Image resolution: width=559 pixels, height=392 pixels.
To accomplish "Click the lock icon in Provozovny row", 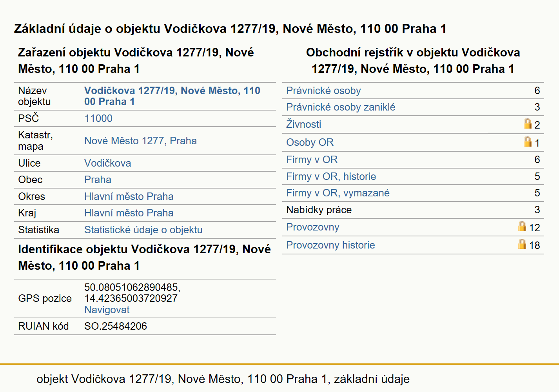I will point(522,226).
